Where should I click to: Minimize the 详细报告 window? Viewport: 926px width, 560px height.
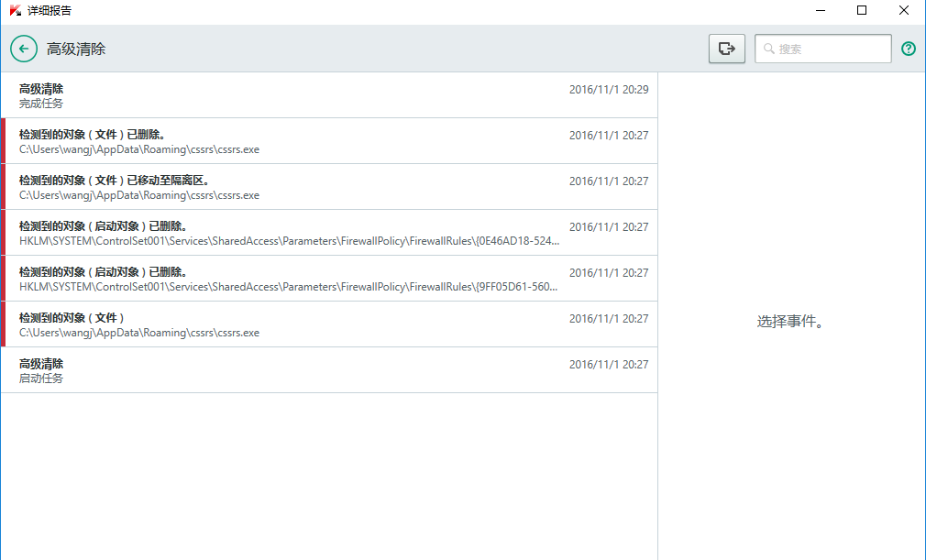(820, 11)
